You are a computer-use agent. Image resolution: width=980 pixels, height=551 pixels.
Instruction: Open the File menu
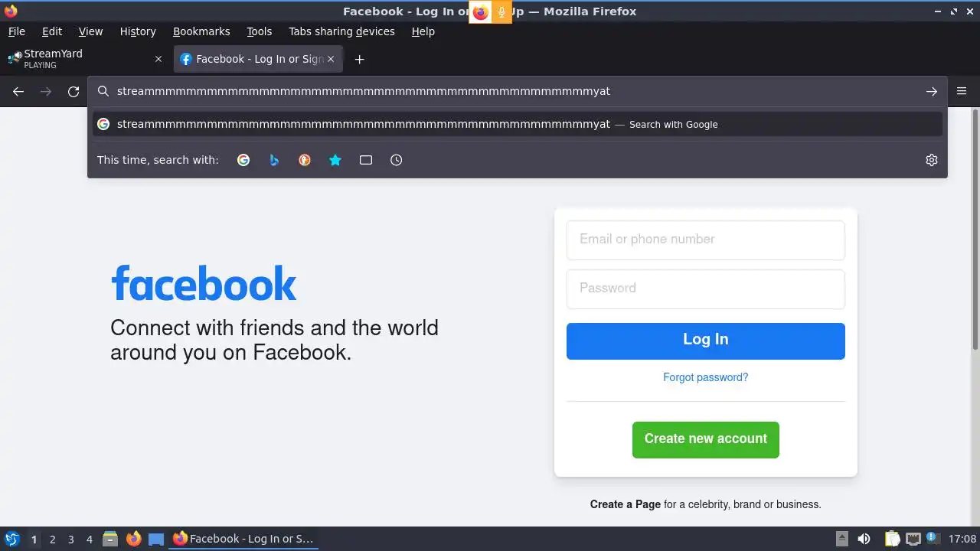click(16, 31)
